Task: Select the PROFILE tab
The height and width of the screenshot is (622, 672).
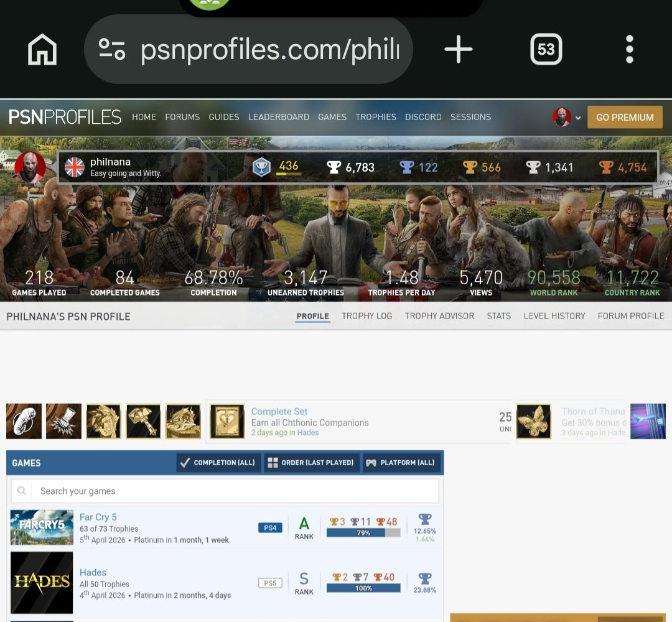Action: click(x=313, y=316)
